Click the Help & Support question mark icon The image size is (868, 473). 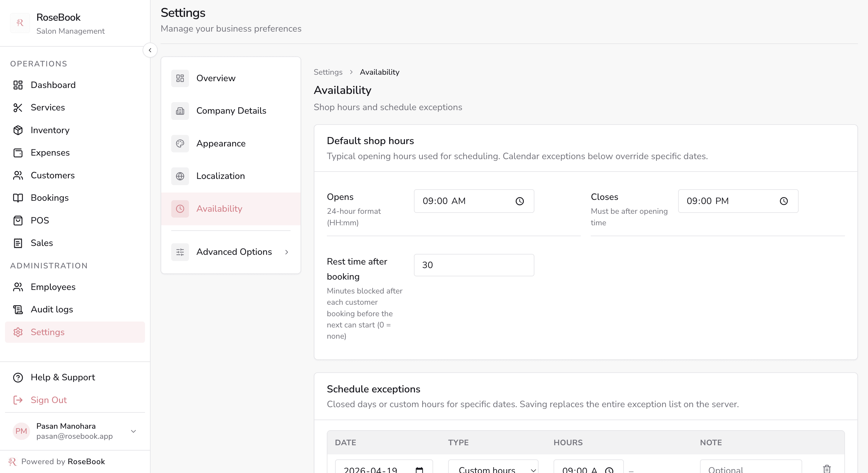coord(18,377)
